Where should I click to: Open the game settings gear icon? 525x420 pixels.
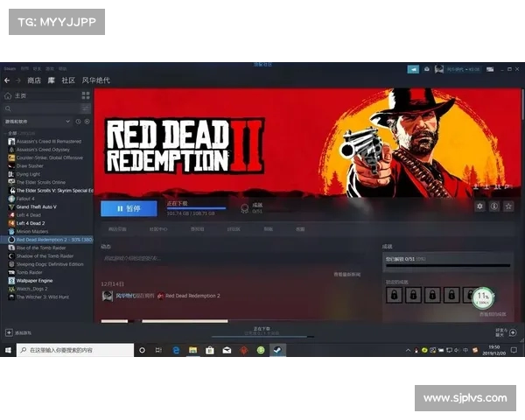point(479,206)
